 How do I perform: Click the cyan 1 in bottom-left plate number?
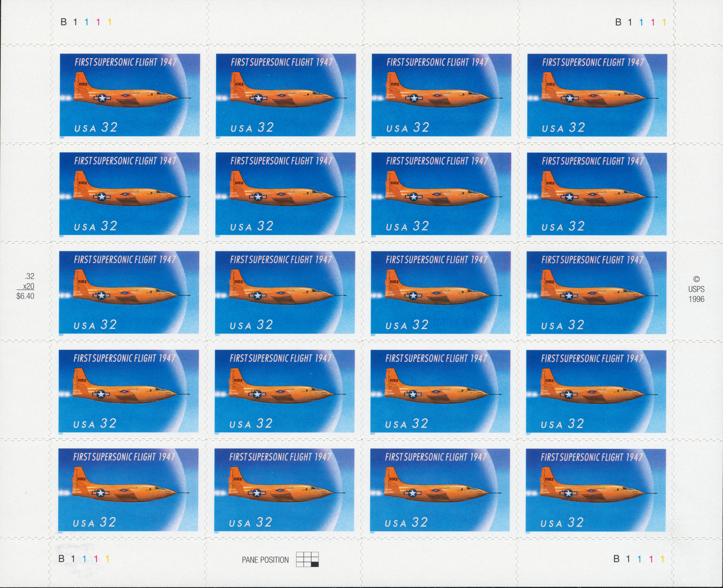84,559
